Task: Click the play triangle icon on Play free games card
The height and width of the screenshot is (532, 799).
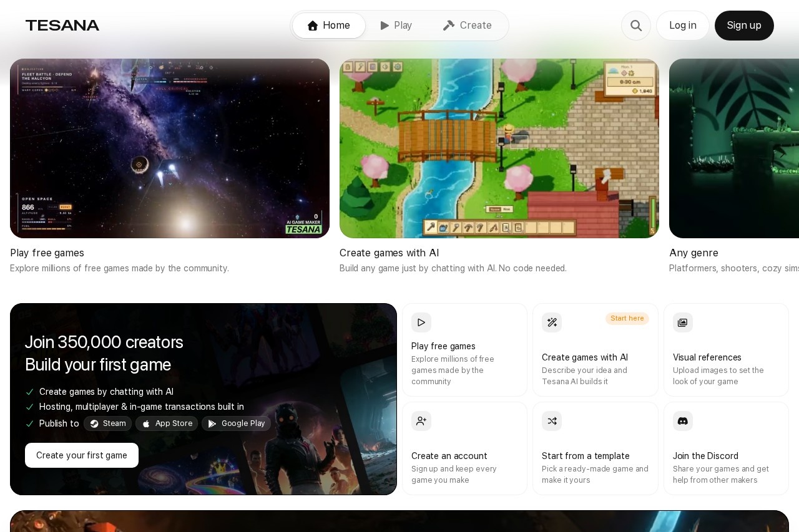Action: [421, 322]
